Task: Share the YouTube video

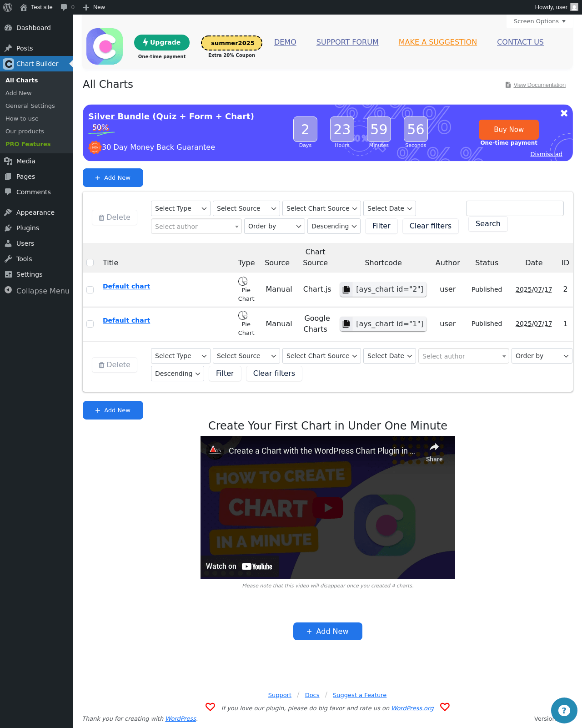Action: [434, 452]
